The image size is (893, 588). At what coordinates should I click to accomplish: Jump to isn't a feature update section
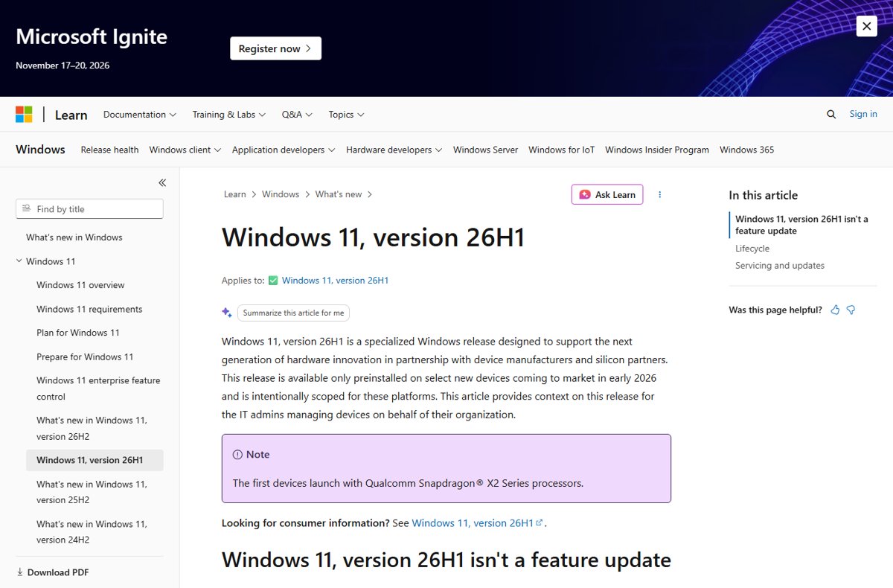(801, 225)
